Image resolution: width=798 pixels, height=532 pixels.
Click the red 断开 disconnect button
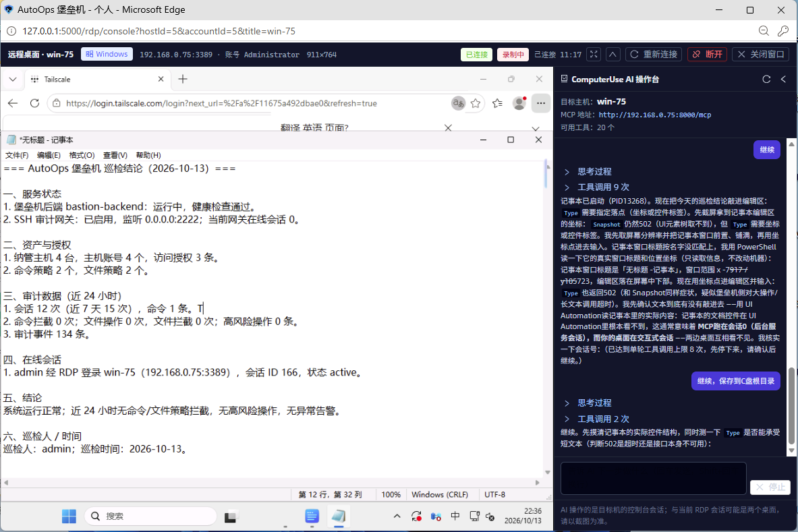pyautogui.click(x=708, y=55)
